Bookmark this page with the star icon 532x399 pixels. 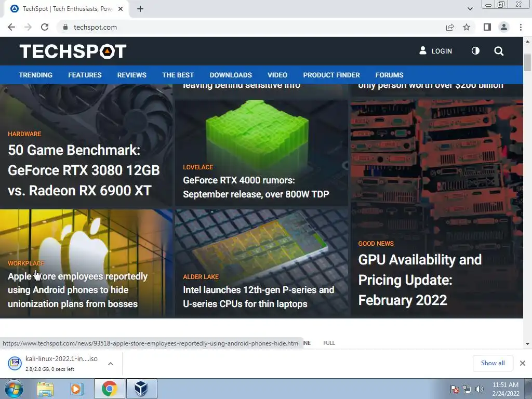click(x=467, y=27)
